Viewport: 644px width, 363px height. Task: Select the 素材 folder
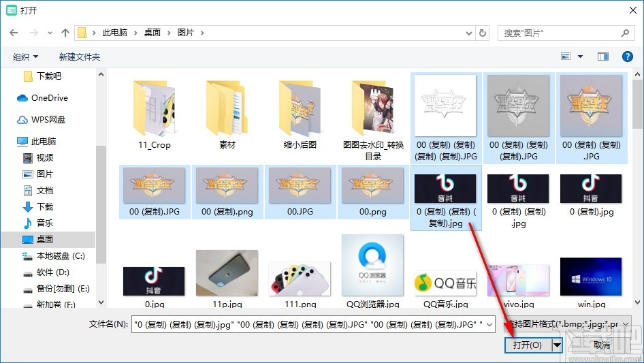point(227,114)
